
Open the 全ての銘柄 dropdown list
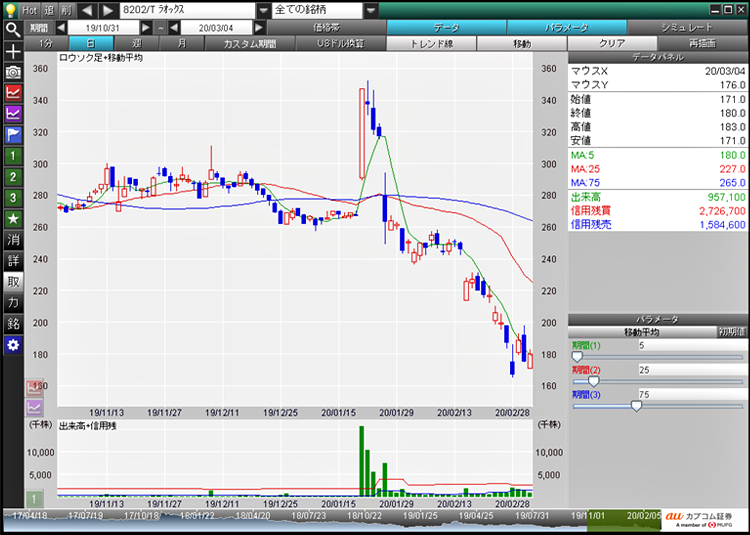click(371, 10)
